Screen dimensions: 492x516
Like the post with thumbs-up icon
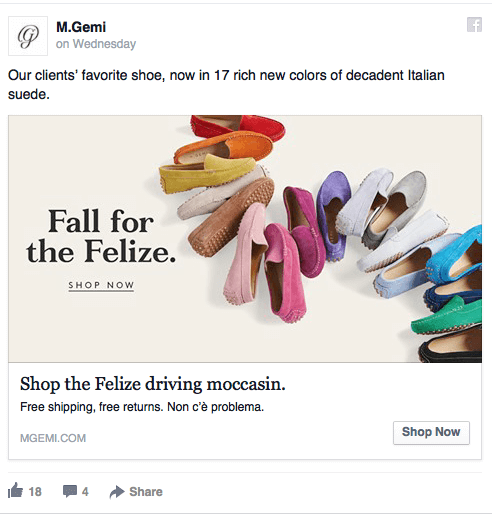pos(15,491)
